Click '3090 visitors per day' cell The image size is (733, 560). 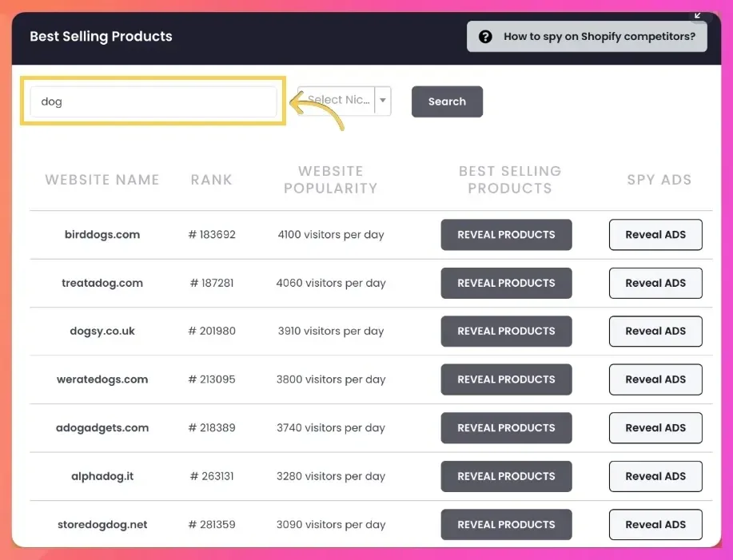pyautogui.click(x=331, y=525)
